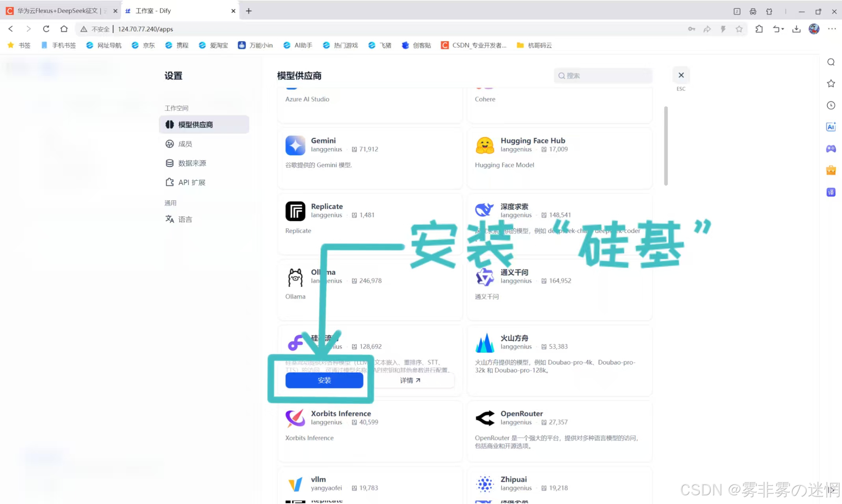Click the search magnifier in model providers
Screen dimensions: 842x504
561,76
